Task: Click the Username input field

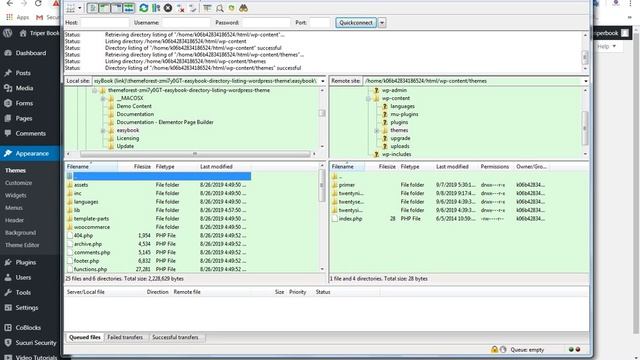Action: click(186, 23)
